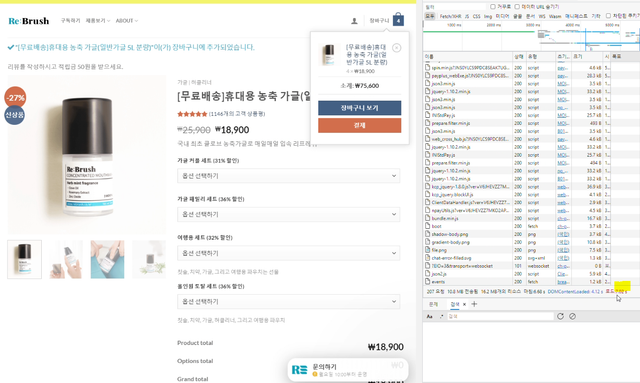Select third teal background thumbnail

tap(107, 259)
